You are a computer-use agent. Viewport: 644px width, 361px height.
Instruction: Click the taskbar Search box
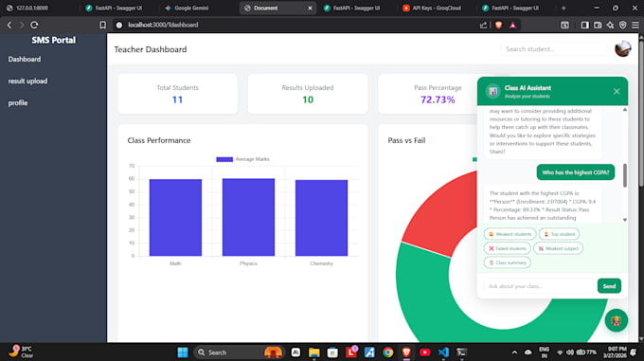click(x=239, y=352)
